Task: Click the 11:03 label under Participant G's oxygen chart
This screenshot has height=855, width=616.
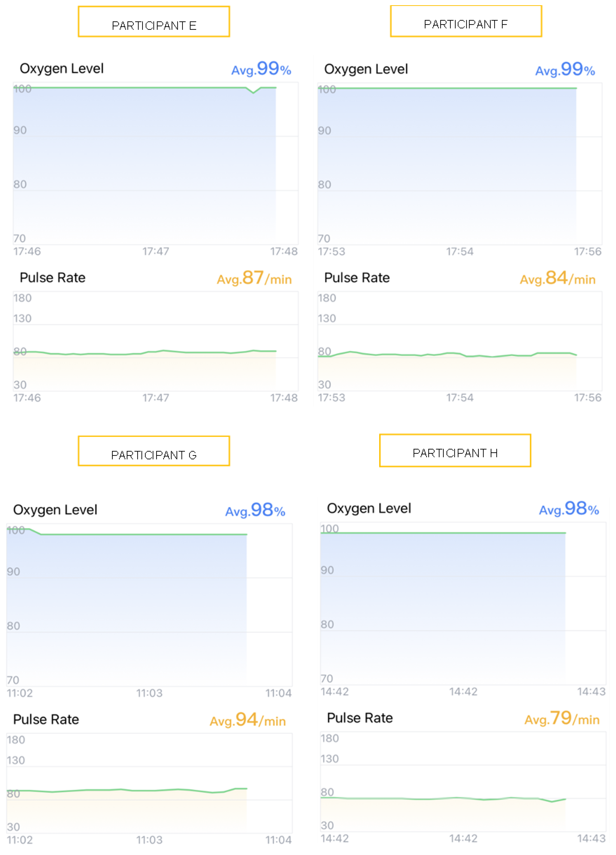Action: click(x=149, y=693)
